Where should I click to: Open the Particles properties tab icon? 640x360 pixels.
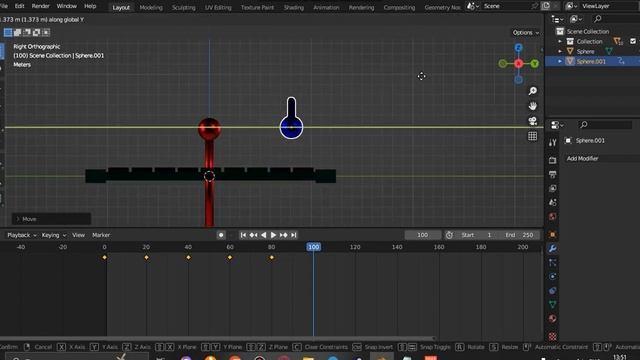pyautogui.click(x=552, y=262)
